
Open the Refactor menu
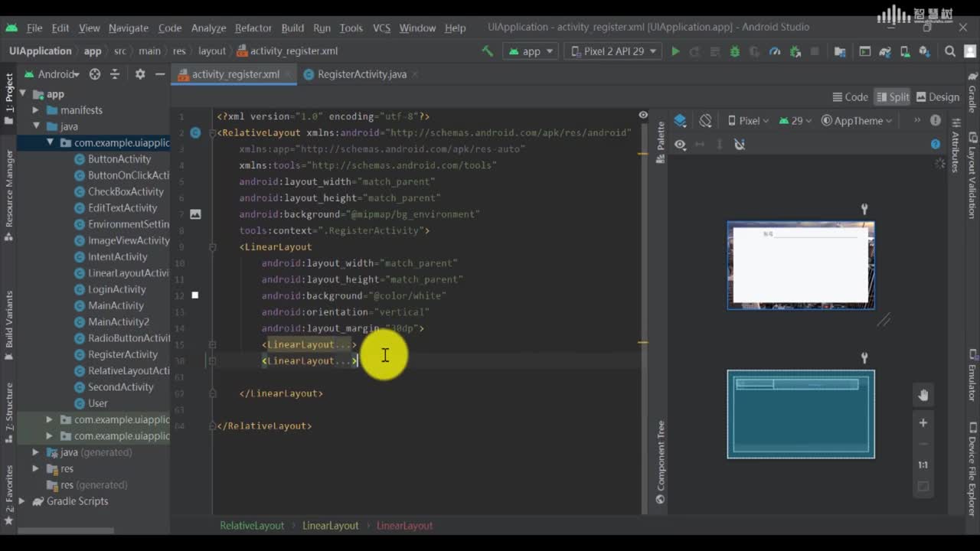pyautogui.click(x=253, y=28)
